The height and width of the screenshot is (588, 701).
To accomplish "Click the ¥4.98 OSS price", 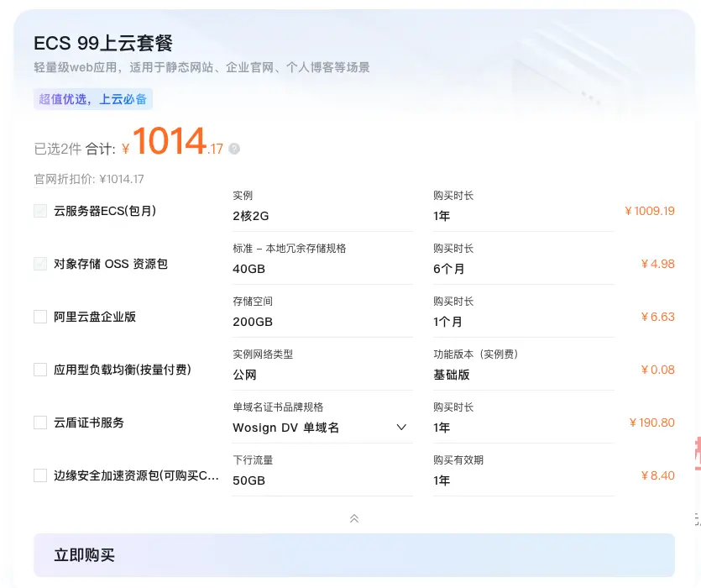I will pos(657,264).
